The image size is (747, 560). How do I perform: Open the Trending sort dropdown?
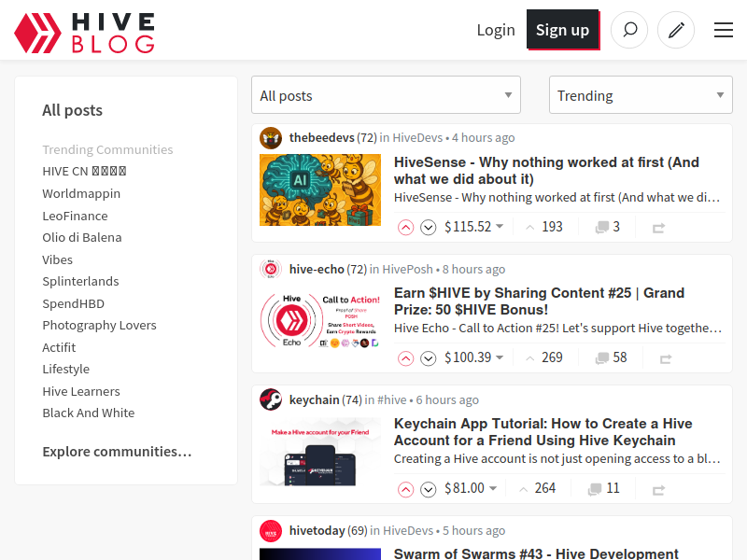tap(641, 95)
